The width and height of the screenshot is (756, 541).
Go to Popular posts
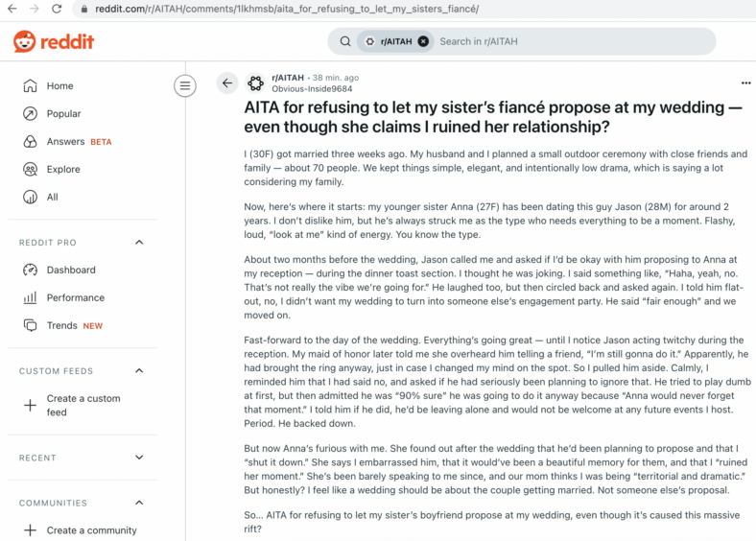[x=63, y=114]
